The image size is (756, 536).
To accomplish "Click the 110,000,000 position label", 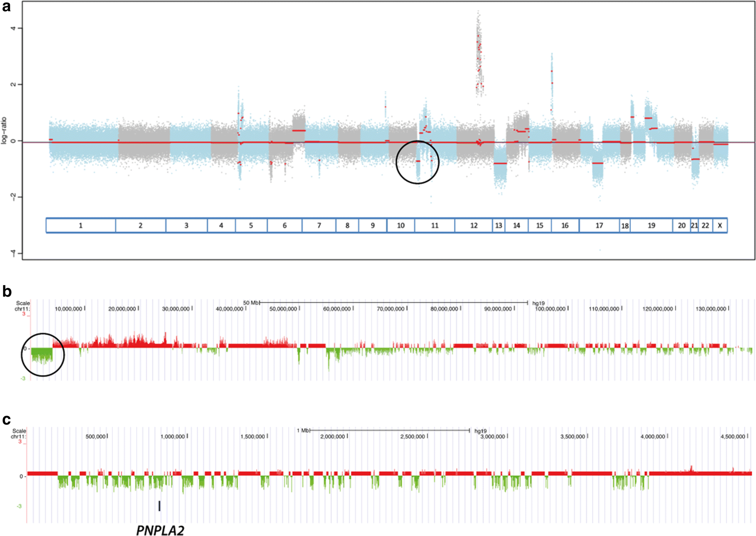I will click(x=604, y=309).
